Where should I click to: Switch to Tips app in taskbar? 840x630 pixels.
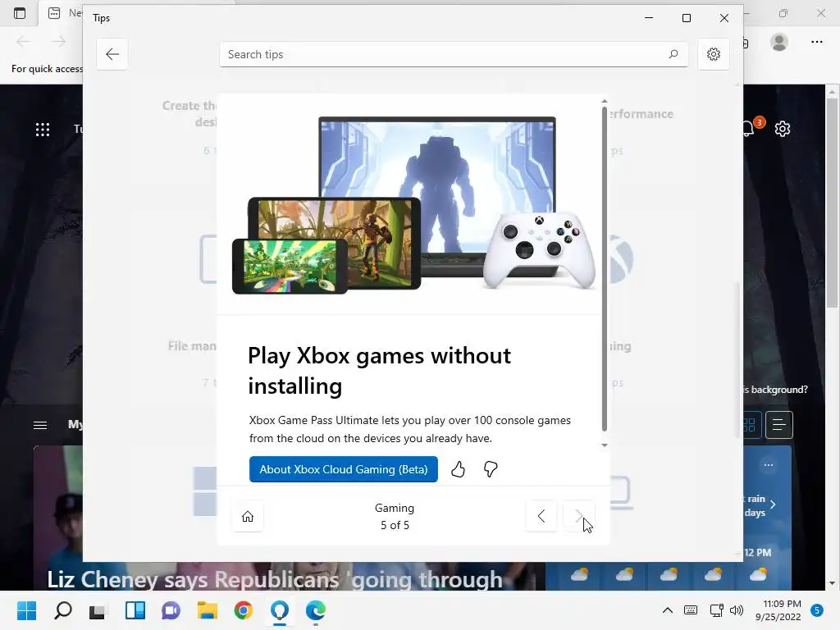(279, 610)
